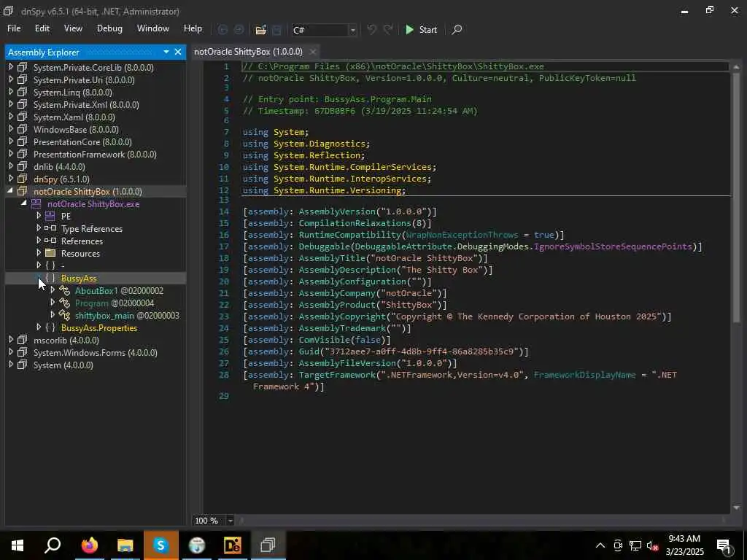Screen dimensions: 747x560
Task: Click the dnSpy (6.5.1.0) assembly icon
Action: point(22,179)
